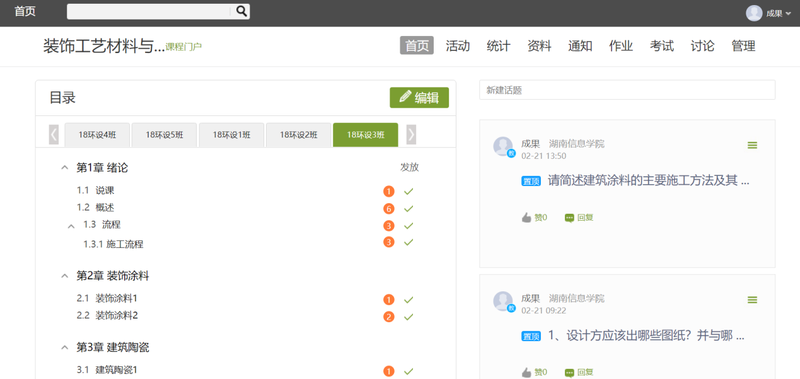This screenshot has width=800, height=379.
Task: Click the 新建话题 input box
Action: (627, 90)
